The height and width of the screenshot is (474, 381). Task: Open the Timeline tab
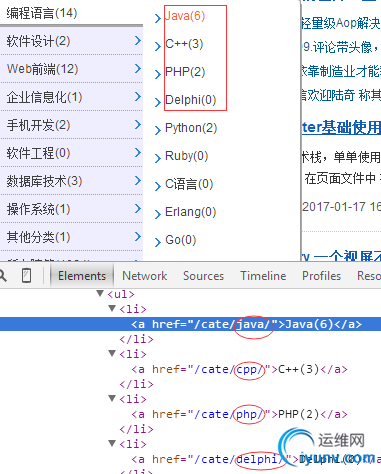pos(263,276)
